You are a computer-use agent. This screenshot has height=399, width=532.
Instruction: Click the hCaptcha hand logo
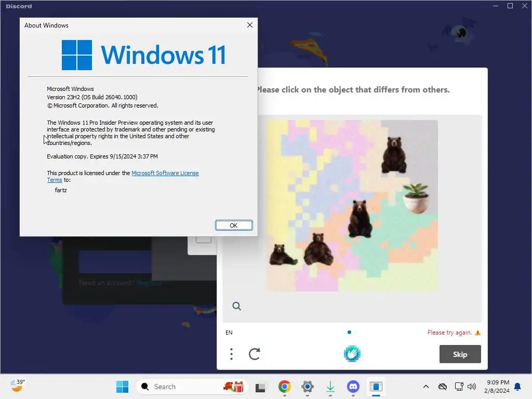[352, 354]
